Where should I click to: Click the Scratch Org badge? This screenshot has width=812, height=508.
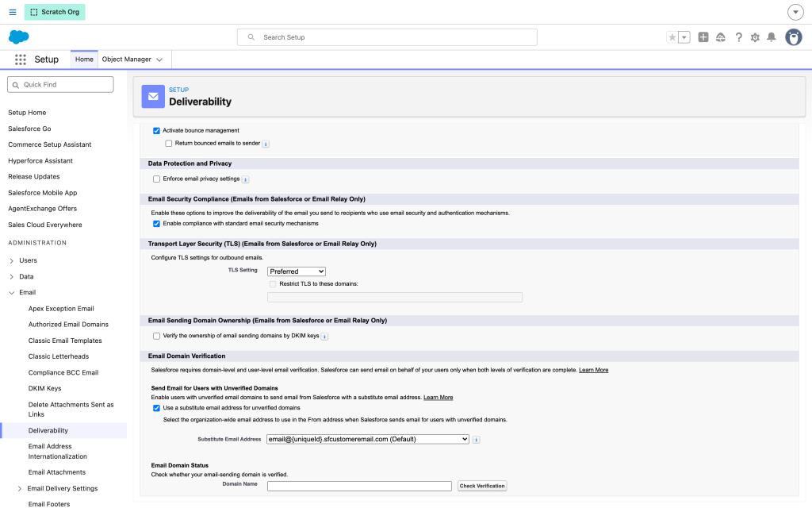(x=55, y=12)
